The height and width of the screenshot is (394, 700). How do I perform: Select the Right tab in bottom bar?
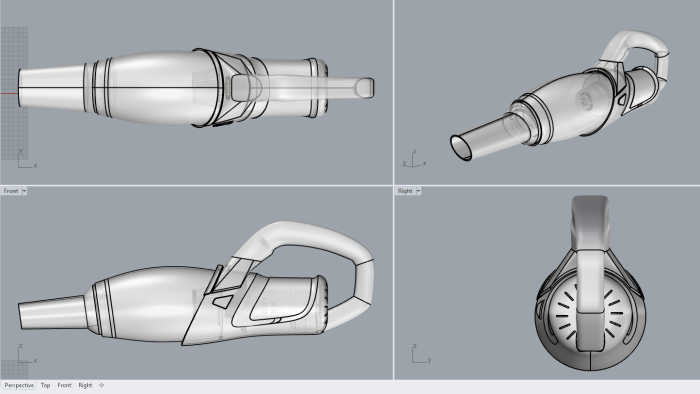(x=85, y=385)
